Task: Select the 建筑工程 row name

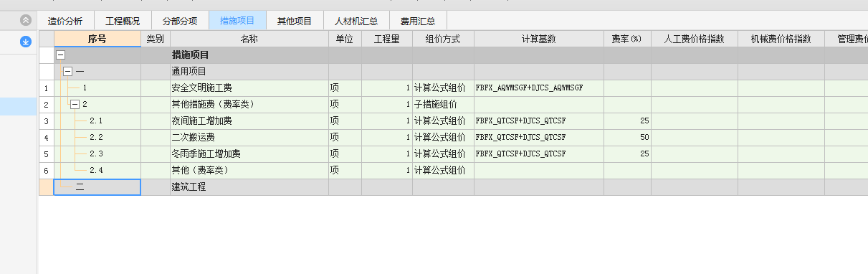Action: (249, 187)
